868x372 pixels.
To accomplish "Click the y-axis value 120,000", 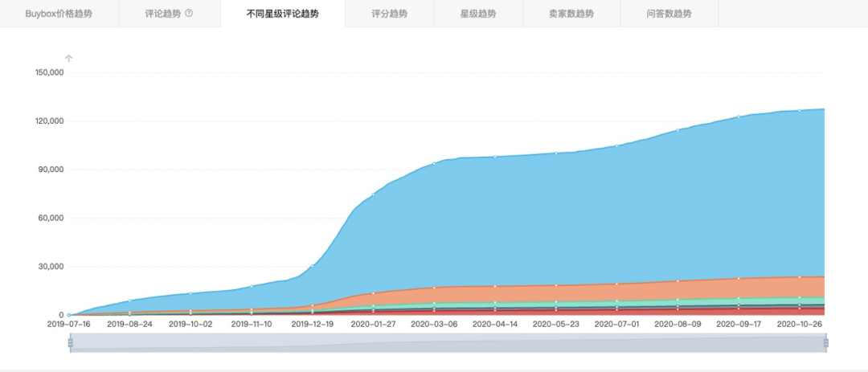I will [49, 121].
